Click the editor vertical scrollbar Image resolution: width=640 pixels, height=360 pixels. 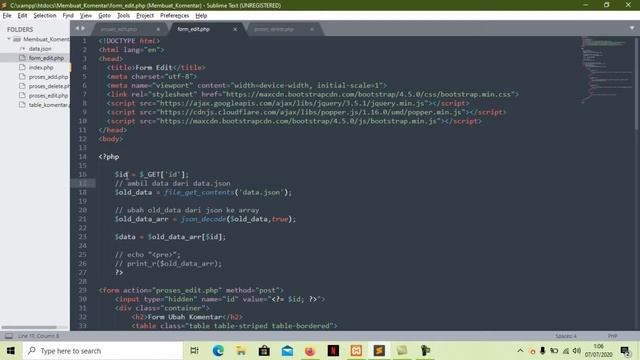(x=637, y=84)
